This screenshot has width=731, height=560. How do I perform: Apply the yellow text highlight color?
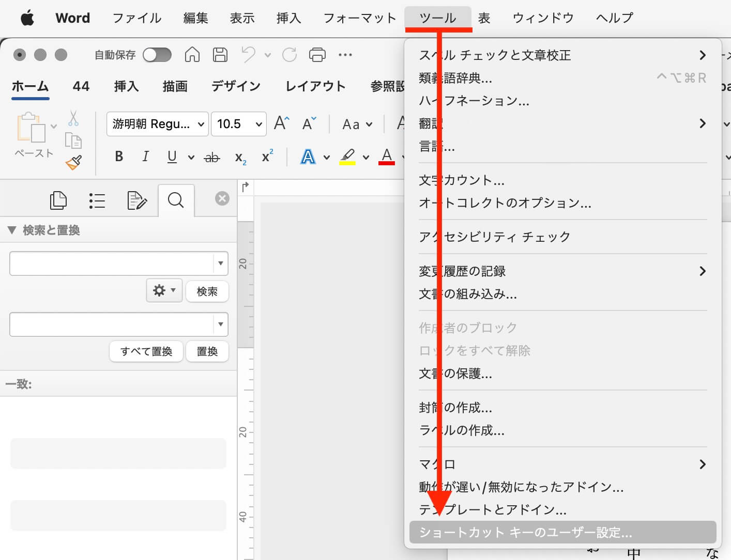coord(347,157)
